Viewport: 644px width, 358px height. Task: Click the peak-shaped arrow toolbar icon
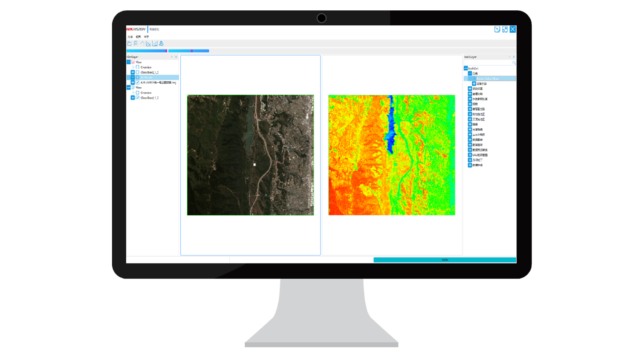[142, 43]
